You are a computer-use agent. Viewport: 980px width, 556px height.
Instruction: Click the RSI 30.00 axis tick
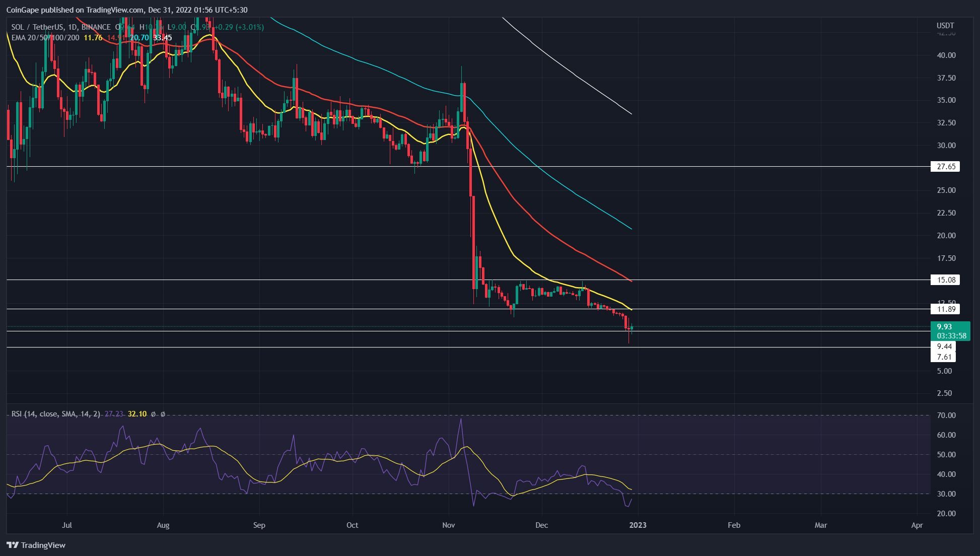pyautogui.click(x=946, y=494)
